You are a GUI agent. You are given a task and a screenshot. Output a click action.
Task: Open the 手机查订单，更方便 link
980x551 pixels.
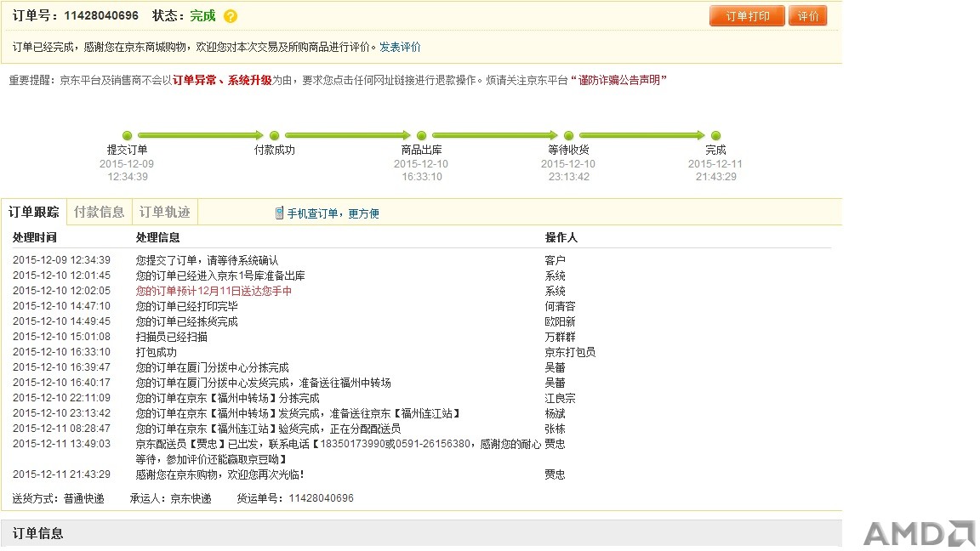click(x=333, y=213)
